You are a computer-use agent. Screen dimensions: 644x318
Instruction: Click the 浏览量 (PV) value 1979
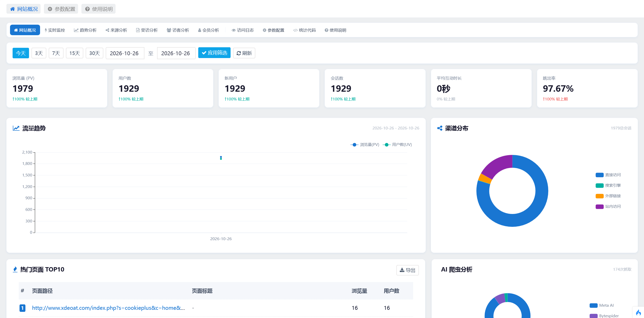click(x=23, y=89)
